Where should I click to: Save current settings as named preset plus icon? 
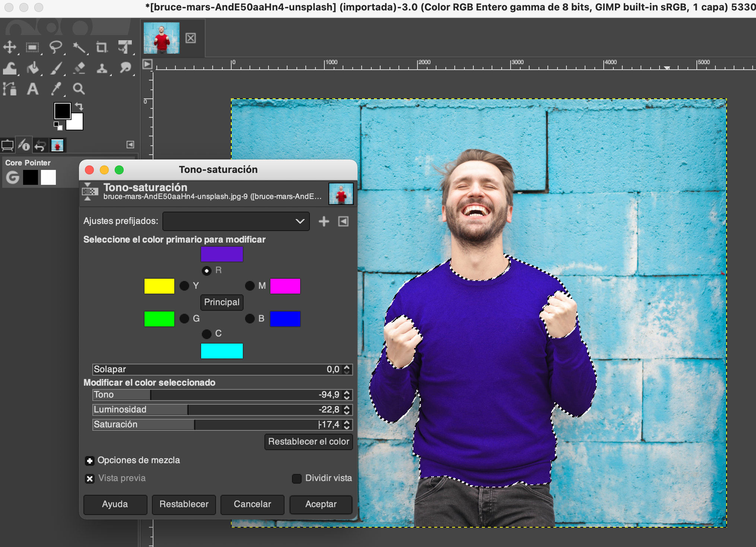coord(324,221)
